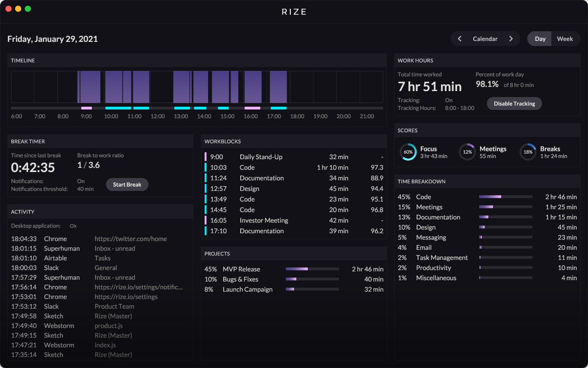The image size is (588, 368).
Task: Select the Day tab
Action: point(539,39)
